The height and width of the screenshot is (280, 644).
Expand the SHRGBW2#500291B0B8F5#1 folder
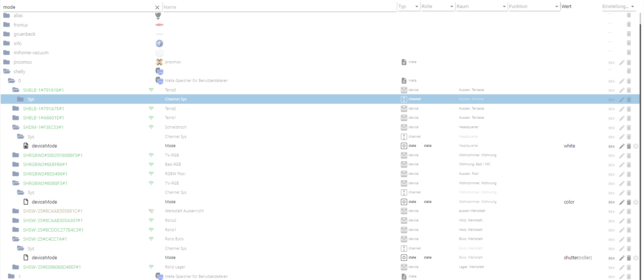click(16, 155)
